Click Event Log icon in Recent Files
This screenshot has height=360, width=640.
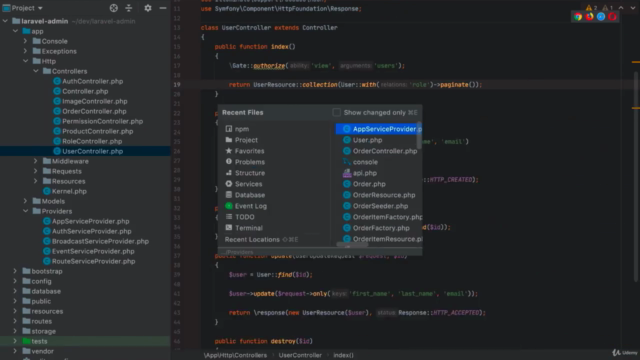(x=229, y=206)
